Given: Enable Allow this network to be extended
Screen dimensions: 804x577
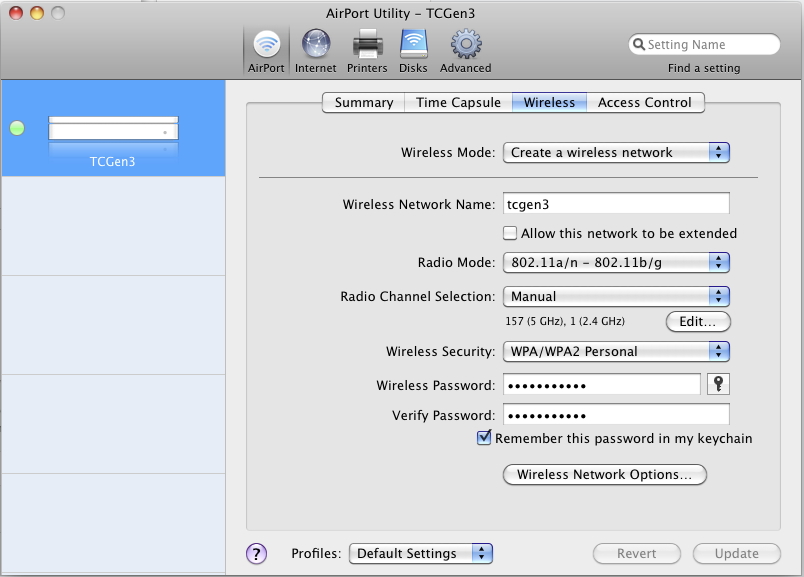Looking at the screenshot, I should point(511,233).
